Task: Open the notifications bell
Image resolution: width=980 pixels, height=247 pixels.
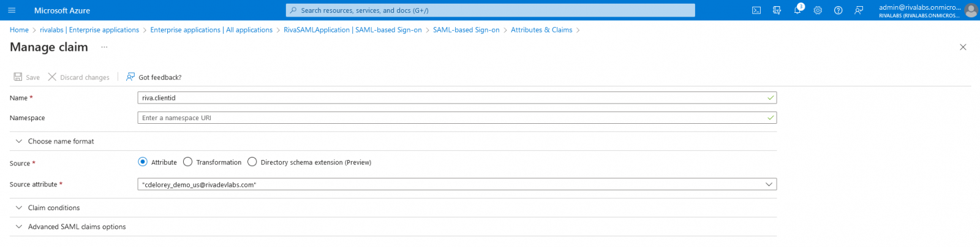Action: click(x=797, y=10)
